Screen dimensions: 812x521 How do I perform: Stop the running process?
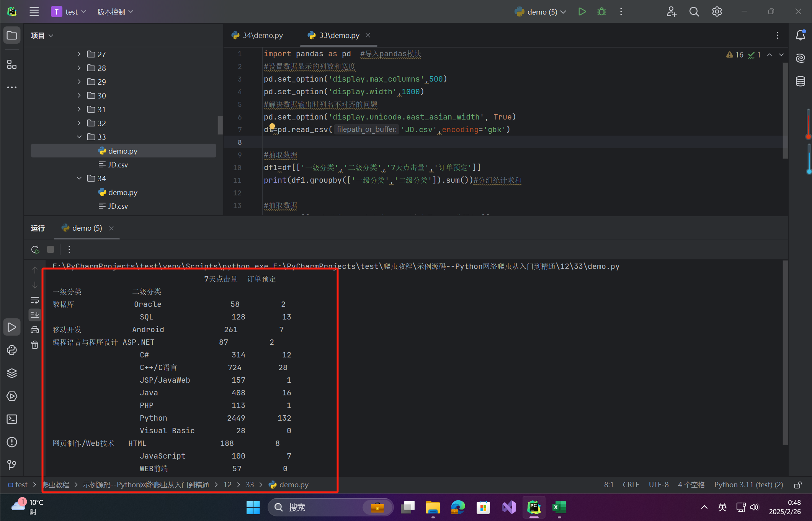(51, 250)
